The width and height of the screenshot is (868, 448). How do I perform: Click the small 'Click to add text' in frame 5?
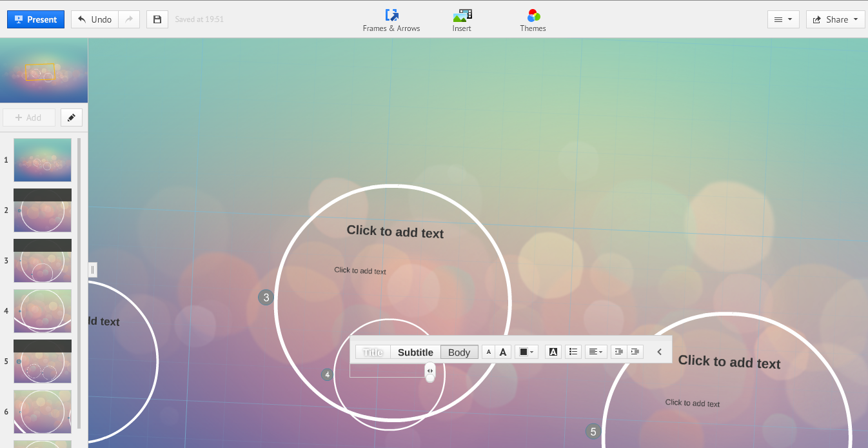[x=693, y=403]
